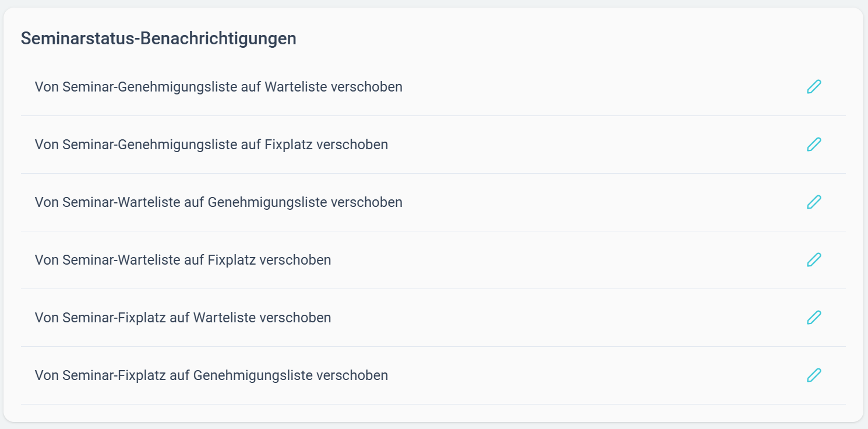Click pencil icon for 'Genehmigungsliste auf Fixplatz verschoben'
868x429 pixels.
pyautogui.click(x=814, y=145)
